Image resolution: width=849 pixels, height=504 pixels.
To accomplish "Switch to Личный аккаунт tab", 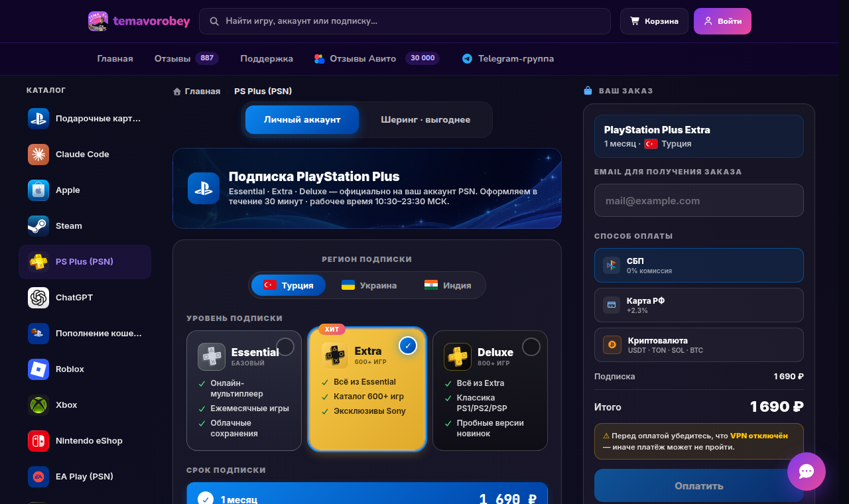I will pyautogui.click(x=302, y=120).
